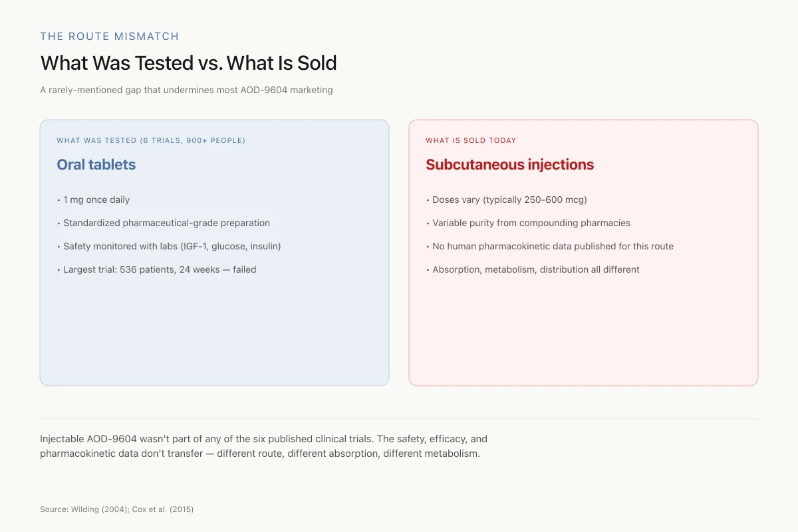Click the 'Absorption, metabolism, distribution all different' bullet
This screenshot has height=532, width=798.
click(533, 269)
